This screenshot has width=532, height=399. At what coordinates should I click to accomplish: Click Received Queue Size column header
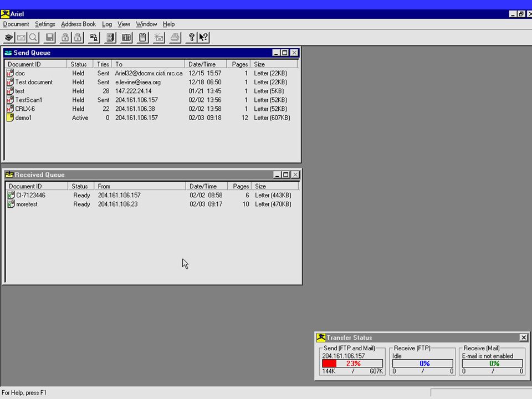(275, 186)
